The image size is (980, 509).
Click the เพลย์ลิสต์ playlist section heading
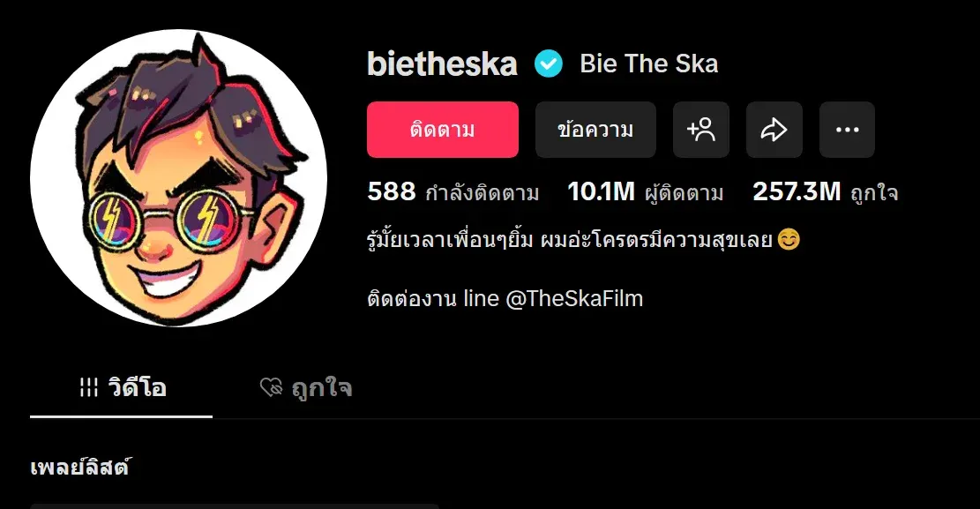(80, 468)
